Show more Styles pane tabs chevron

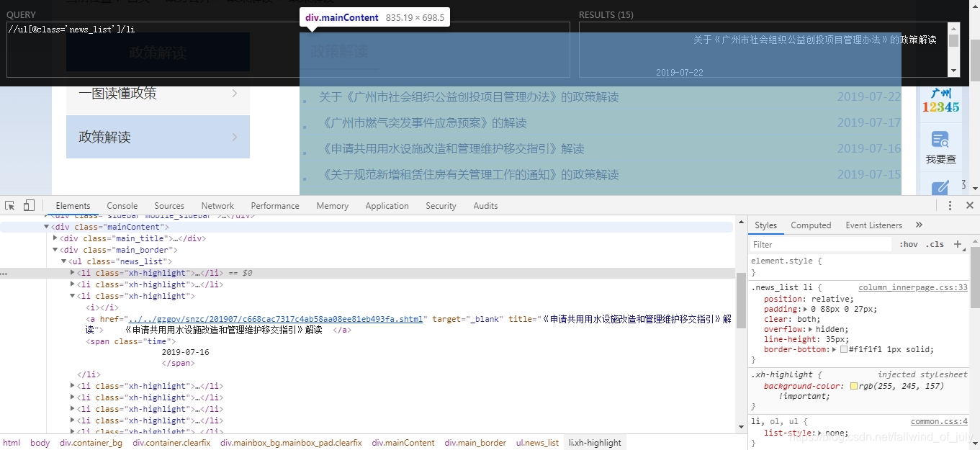pyautogui.click(x=919, y=225)
